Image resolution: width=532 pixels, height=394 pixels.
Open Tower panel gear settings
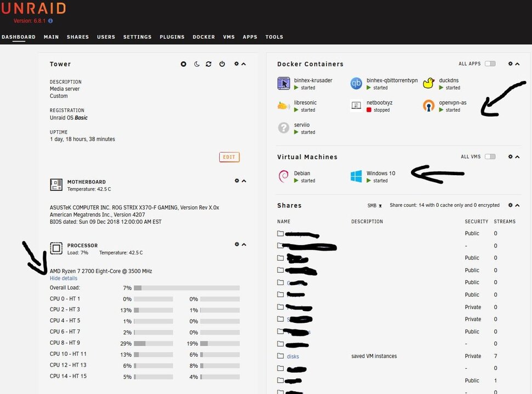click(237, 63)
